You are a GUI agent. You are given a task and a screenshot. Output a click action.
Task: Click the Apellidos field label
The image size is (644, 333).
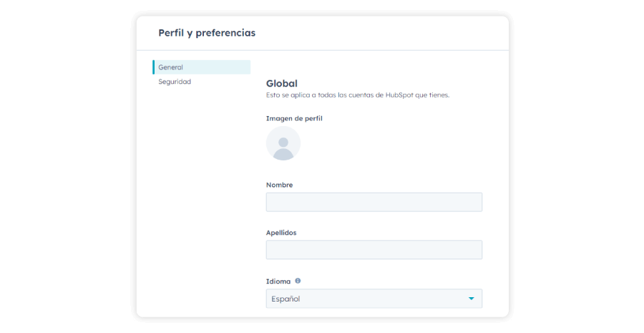[281, 233]
